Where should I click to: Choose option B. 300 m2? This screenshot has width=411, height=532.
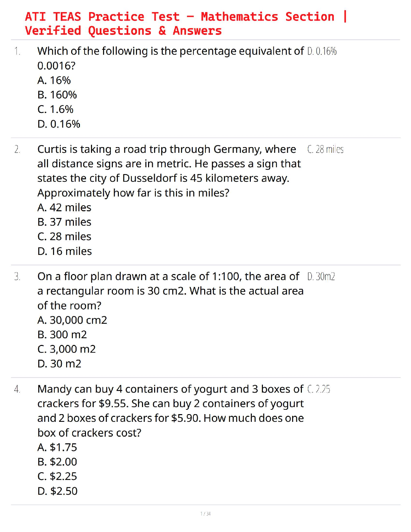pos(62,335)
